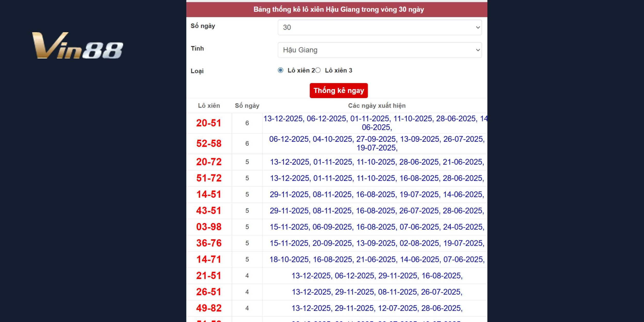Click the 'Các ngày xuất hiện' column header

[x=377, y=106]
